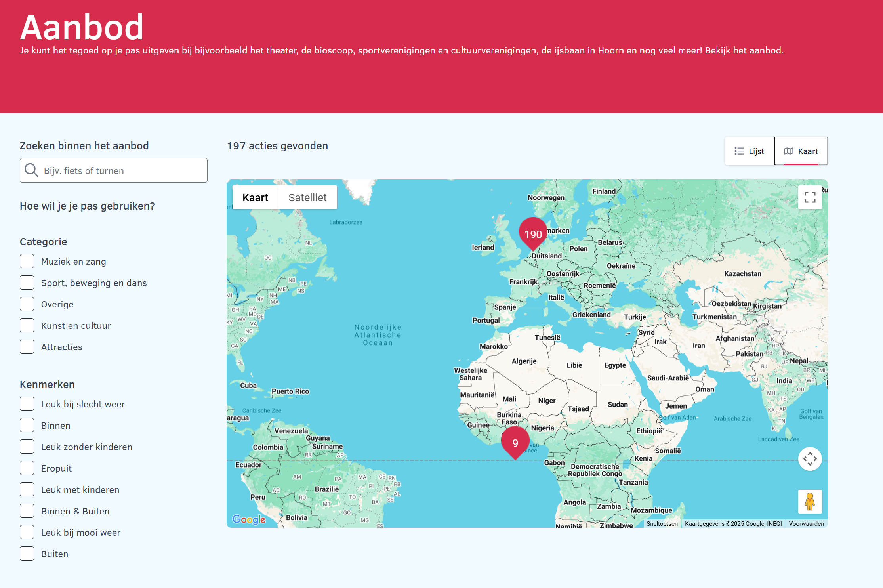Enable Sport, beweging en dans filter
This screenshot has width=883, height=588.
click(x=27, y=283)
